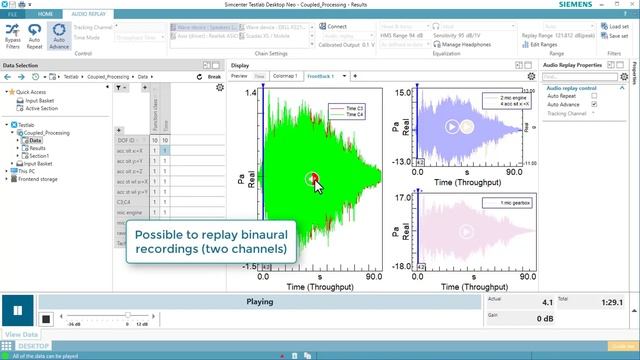Click play icon on mic engine plot
The height and width of the screenshot is (360, 640).
coord(452,127)
